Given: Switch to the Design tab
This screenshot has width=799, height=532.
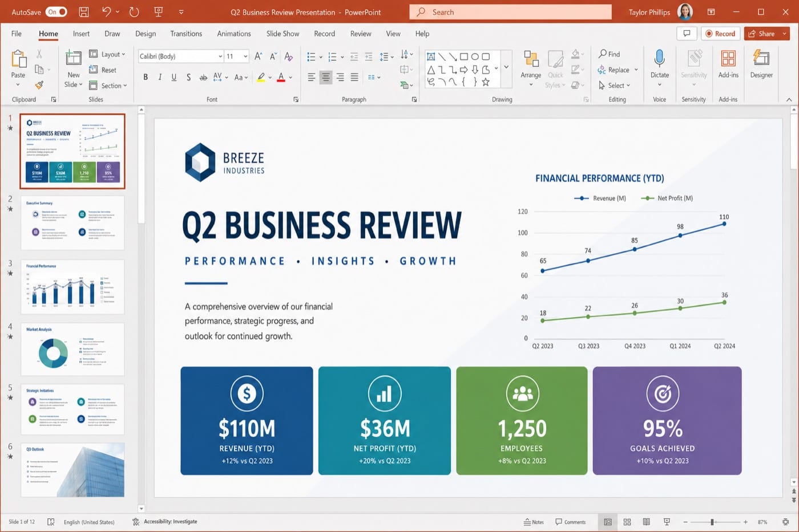Looking at the screenshot, I should 146,34.
